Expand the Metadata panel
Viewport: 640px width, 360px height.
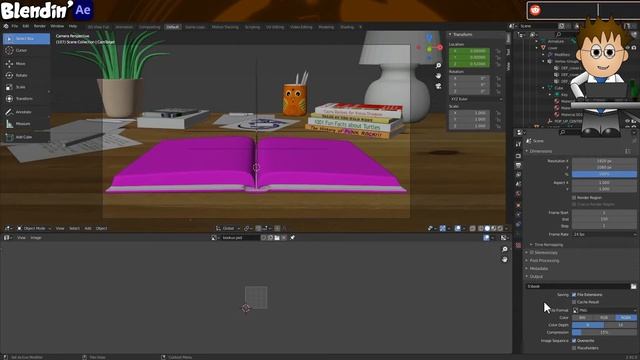(x=538, y=269)
